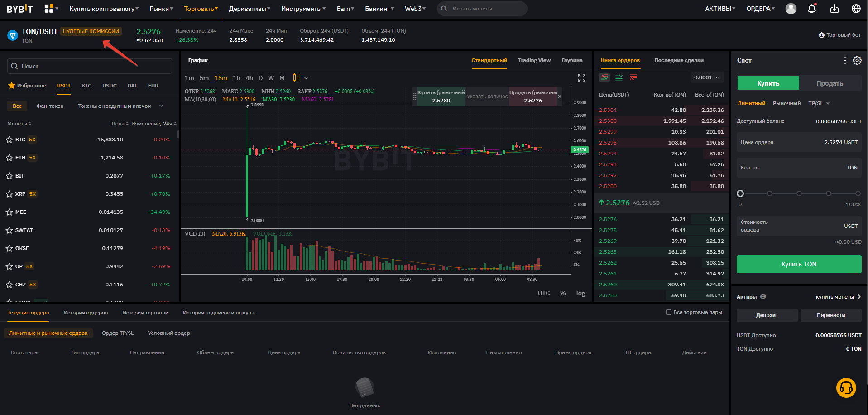Open spot settings gear icon

pos(857,60)
